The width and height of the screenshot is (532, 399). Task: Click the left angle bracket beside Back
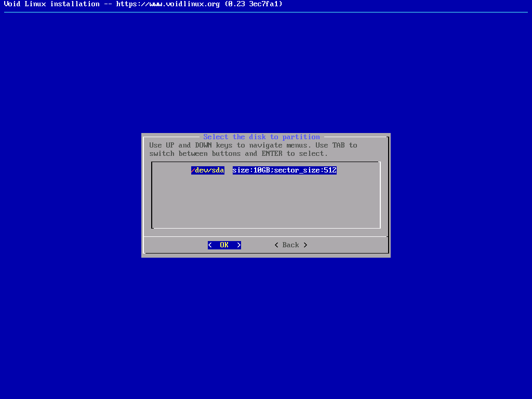click(x=276, y=245)
